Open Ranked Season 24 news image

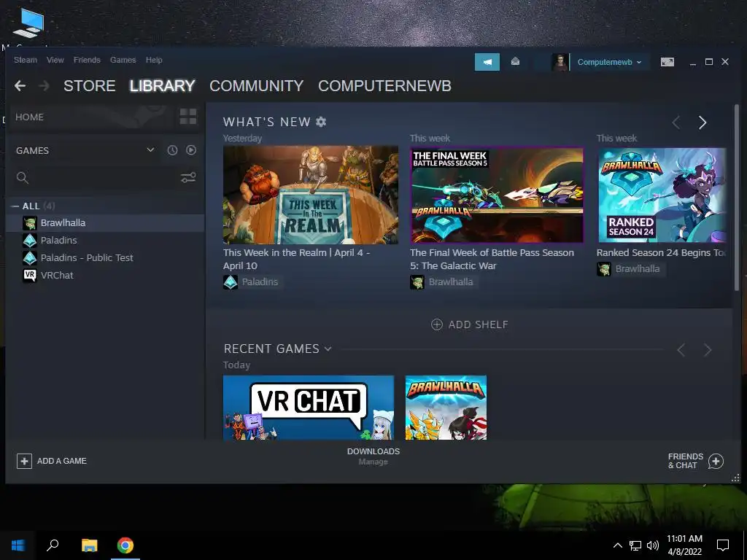point(662,195)
